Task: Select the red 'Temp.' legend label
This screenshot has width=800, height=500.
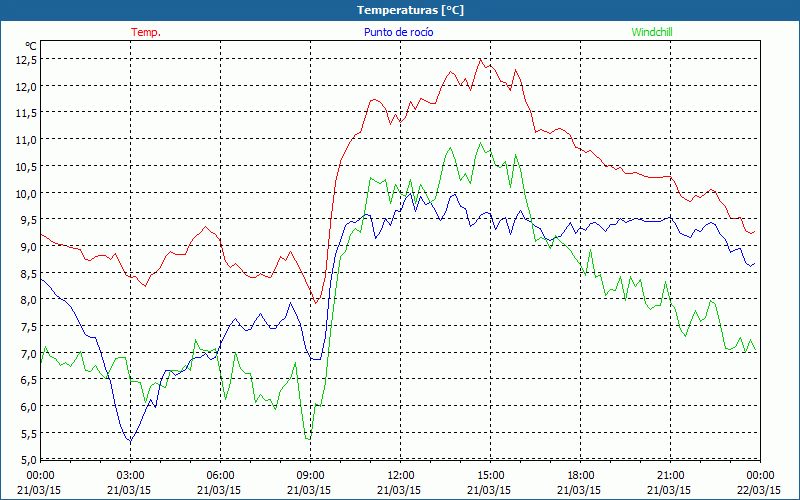Action: (146, 32)
